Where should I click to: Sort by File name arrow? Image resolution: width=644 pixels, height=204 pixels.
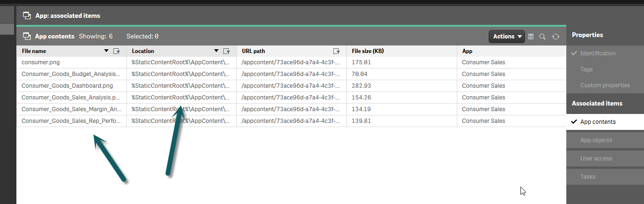click(x=106, y=51)
